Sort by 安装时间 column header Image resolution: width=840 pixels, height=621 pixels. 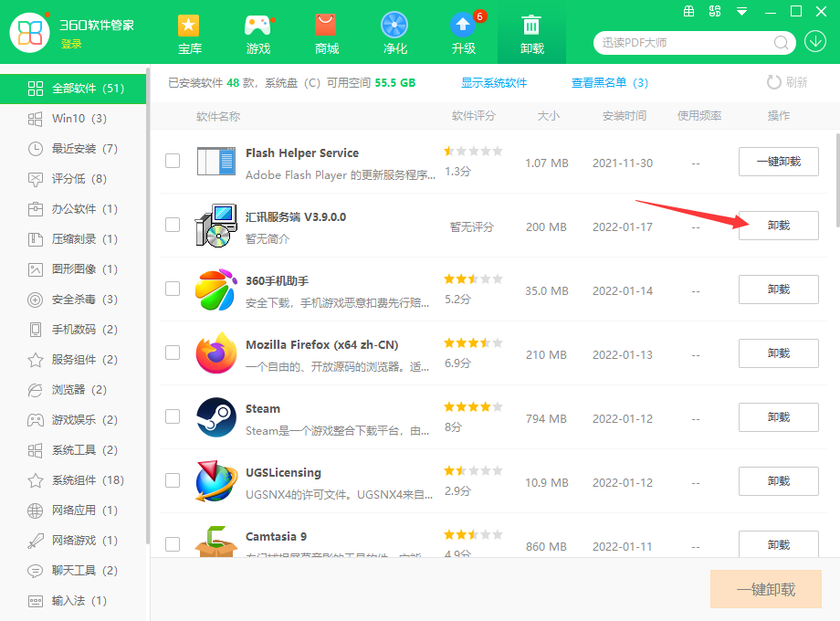tap(625, 116)
